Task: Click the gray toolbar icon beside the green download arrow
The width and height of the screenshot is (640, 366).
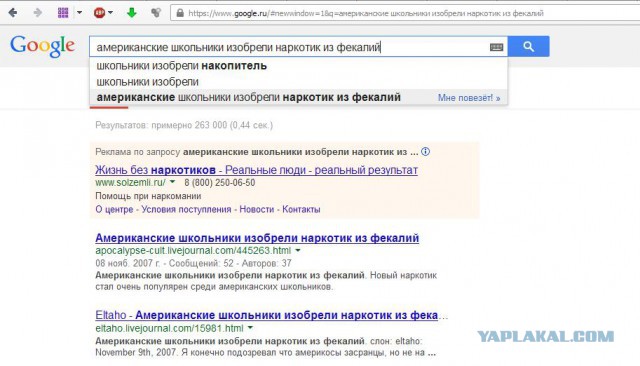Action: (156, 13)
